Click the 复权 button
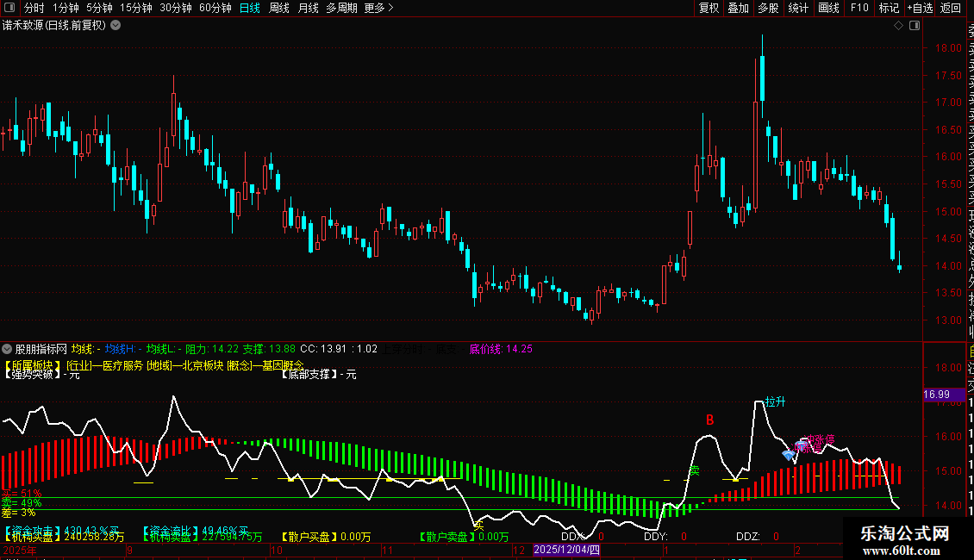This screenshot has height=560, width=974. click(709, 8)
